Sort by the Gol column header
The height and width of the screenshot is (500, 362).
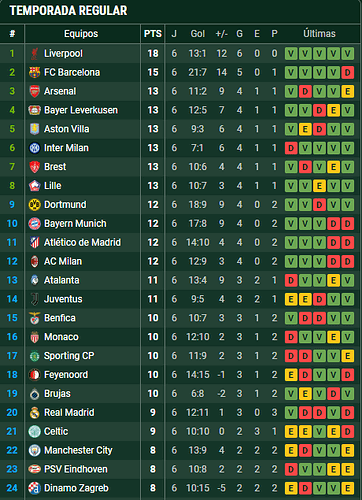tap(198, 34)
